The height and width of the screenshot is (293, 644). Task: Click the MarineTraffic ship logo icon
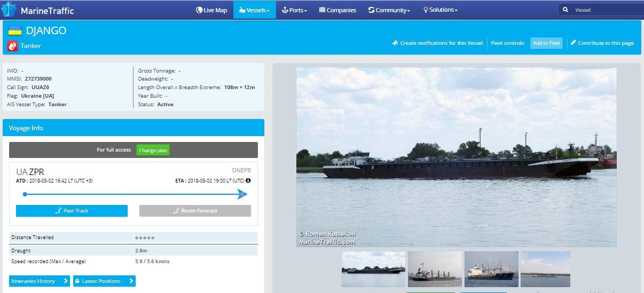(9, 10)
